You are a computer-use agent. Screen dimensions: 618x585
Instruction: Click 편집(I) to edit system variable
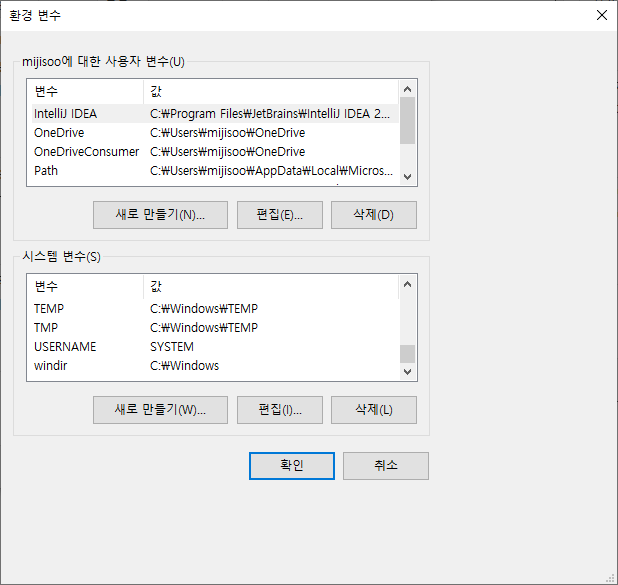coord(280,410)
